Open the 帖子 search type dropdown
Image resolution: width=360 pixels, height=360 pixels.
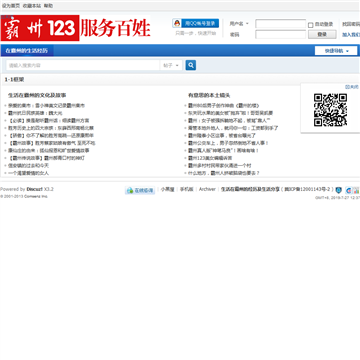pyautogui.click(x=171, y=65)
